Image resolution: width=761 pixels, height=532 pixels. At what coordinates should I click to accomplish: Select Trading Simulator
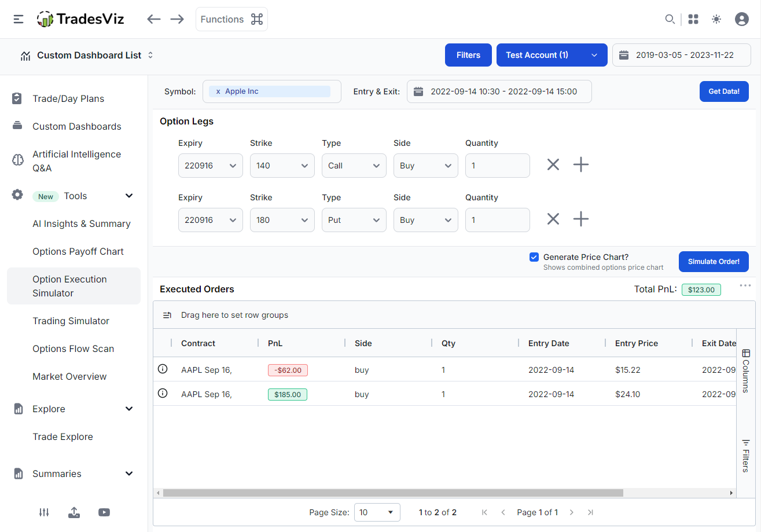pos(71,321)
